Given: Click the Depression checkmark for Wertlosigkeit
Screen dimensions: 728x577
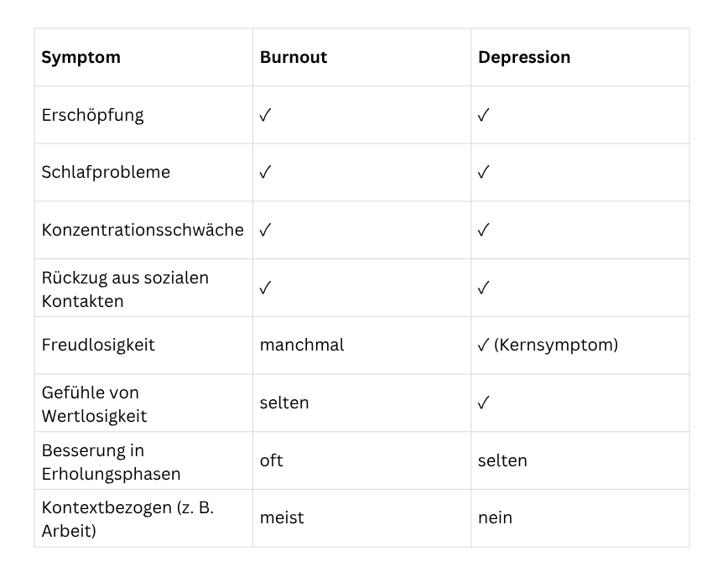Looking at the screenshot, I should (484, 403).
